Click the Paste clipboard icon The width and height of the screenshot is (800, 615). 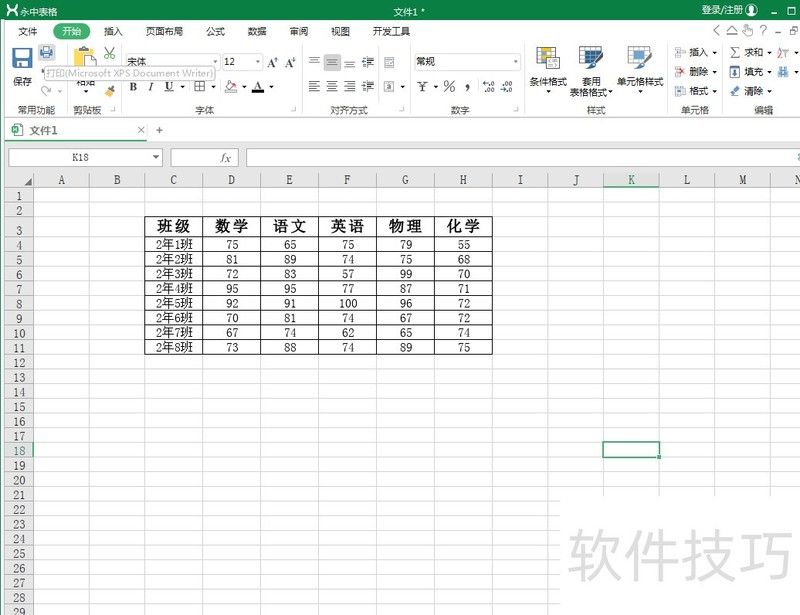click(85, 57)
